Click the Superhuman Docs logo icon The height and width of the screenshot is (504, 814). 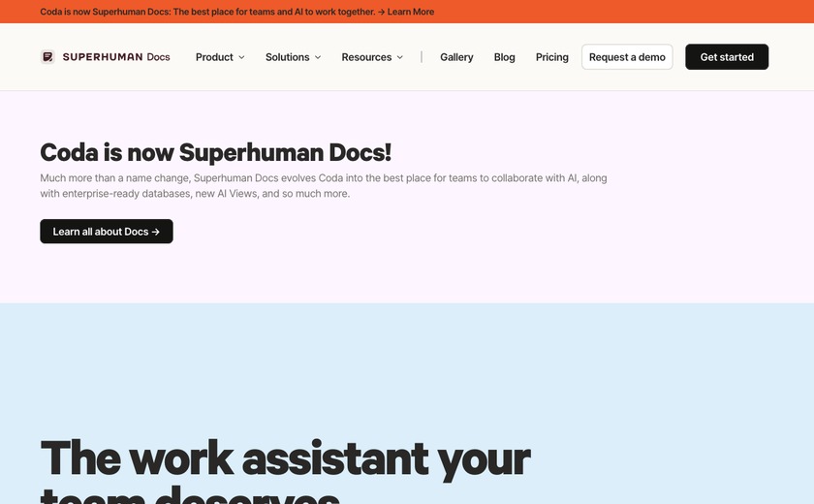(47, 56)
